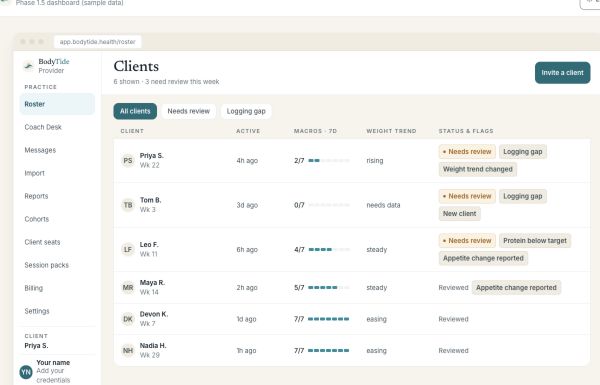Screen dimensions: 600x385
Task: Click the MACROS 7D column header
Action: [315, 131]
